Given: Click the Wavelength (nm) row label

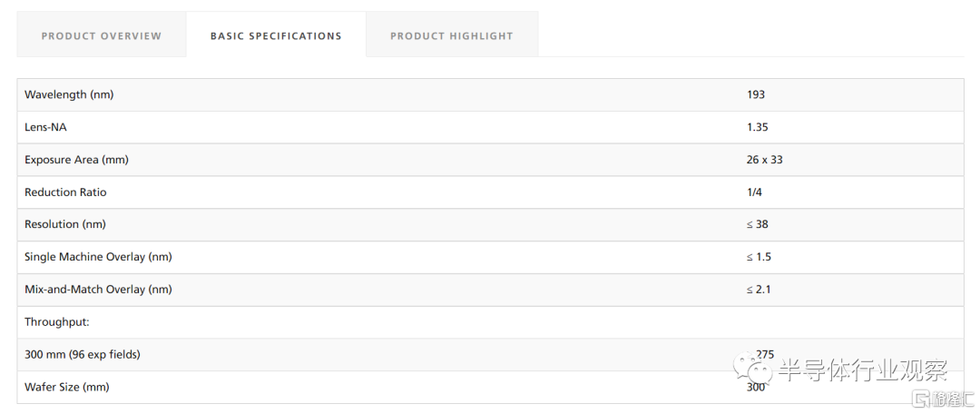Looking at the screenshot, I should point(69,94).
